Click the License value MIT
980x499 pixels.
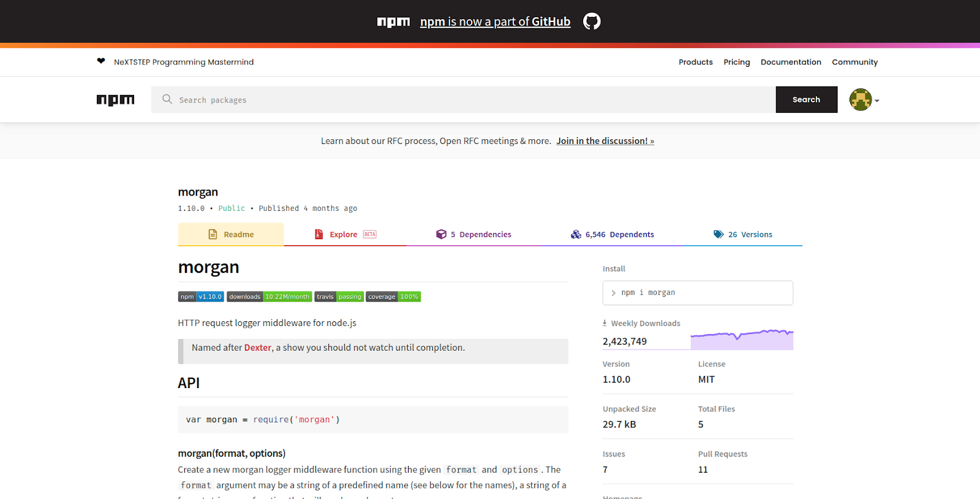(x=706, y=379)
